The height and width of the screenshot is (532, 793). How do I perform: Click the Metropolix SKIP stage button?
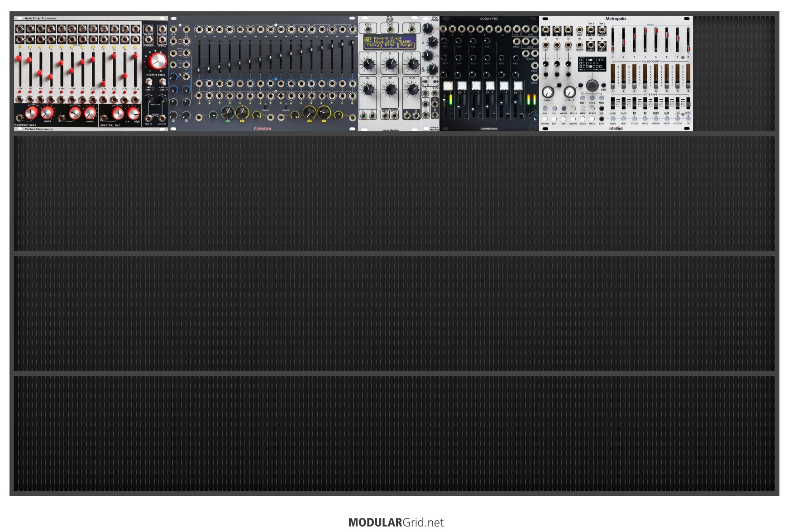click(624, 119)
